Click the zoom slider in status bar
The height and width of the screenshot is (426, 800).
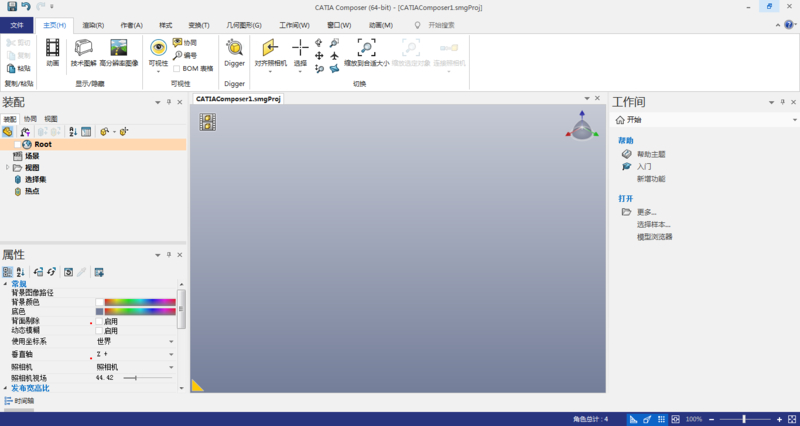(744, 419)
